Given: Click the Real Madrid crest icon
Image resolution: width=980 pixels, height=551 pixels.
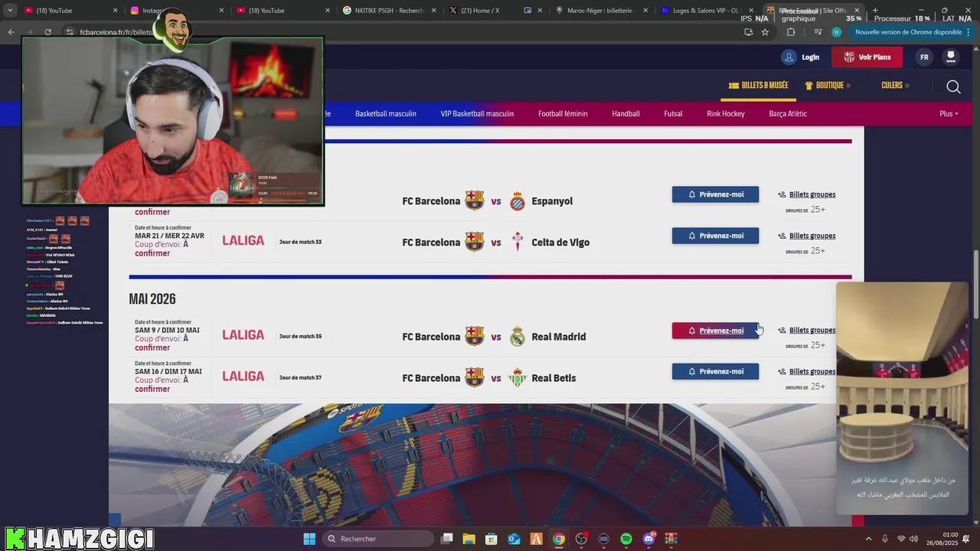Looking at the screenshot, I should 518,337.
